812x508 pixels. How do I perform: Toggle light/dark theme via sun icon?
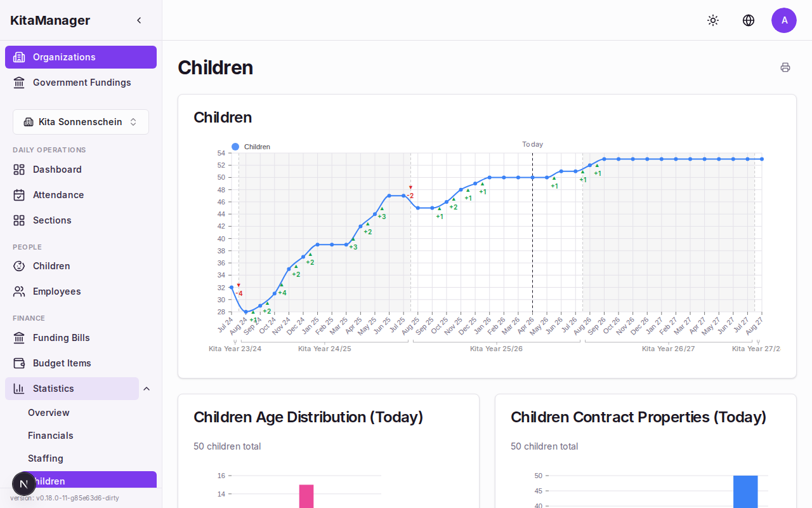click(713, 20)
